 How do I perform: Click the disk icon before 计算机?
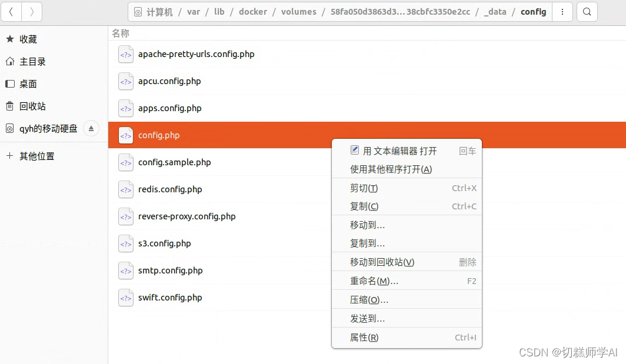(138, 12)
